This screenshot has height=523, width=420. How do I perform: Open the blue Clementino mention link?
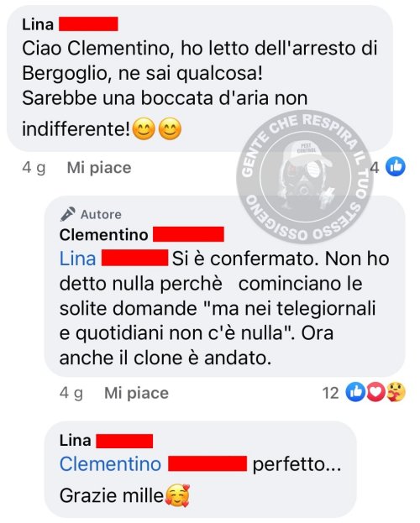coord(111,464)
